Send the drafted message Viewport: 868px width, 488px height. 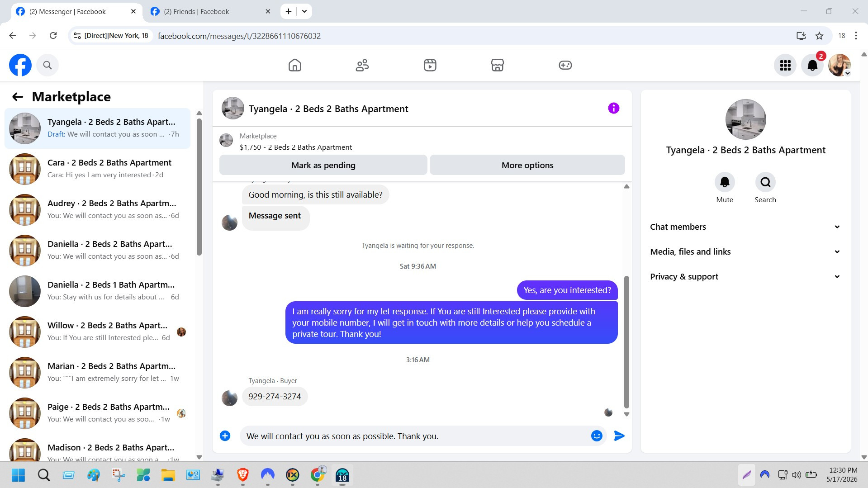[619, 436]
